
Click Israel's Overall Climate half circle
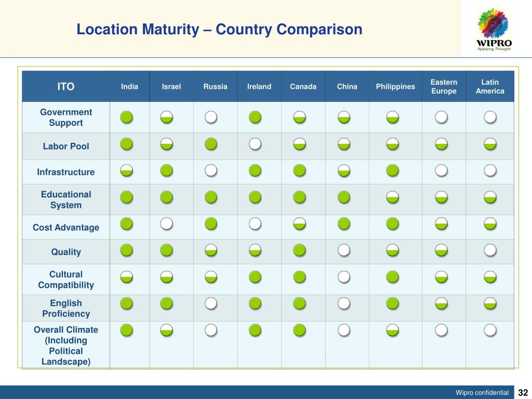click(167, 330)
